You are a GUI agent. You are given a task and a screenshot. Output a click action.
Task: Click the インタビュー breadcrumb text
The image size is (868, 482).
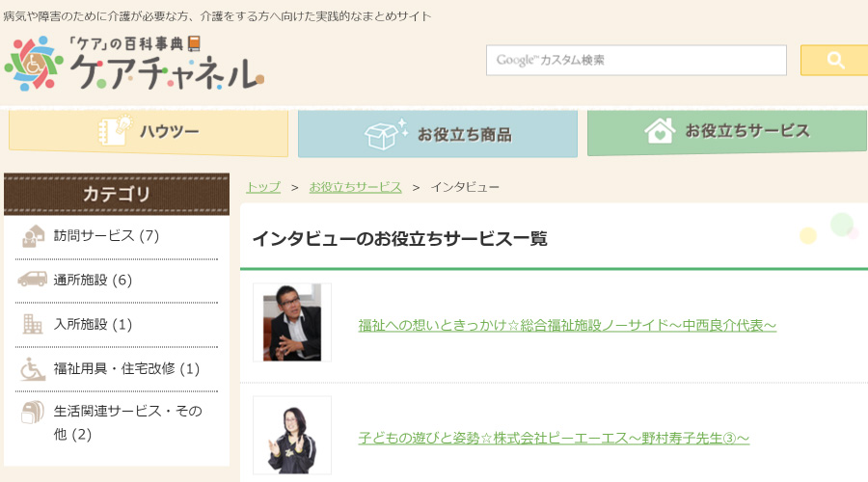(465, 187)
